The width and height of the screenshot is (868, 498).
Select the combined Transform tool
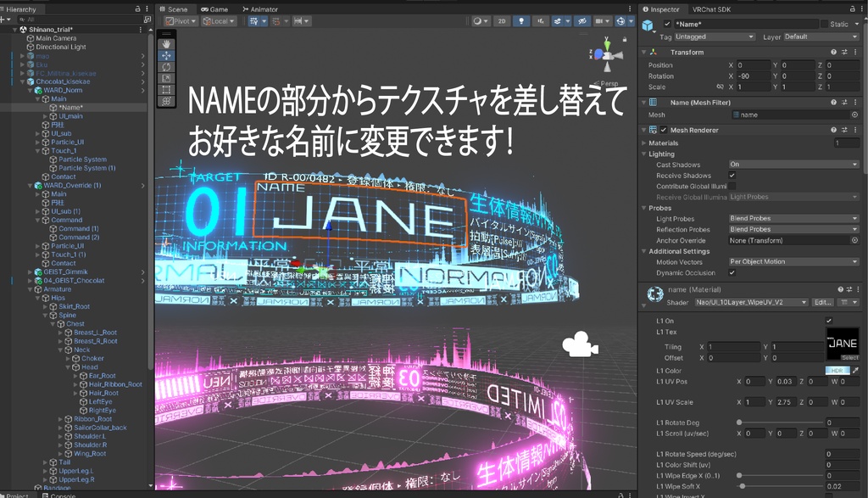pos(166,101)
